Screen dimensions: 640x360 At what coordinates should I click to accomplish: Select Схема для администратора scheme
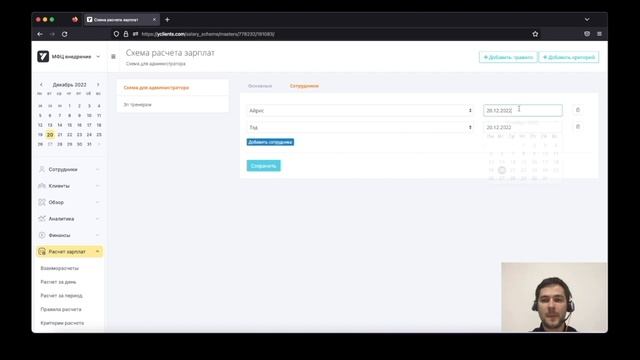(156, 87)
